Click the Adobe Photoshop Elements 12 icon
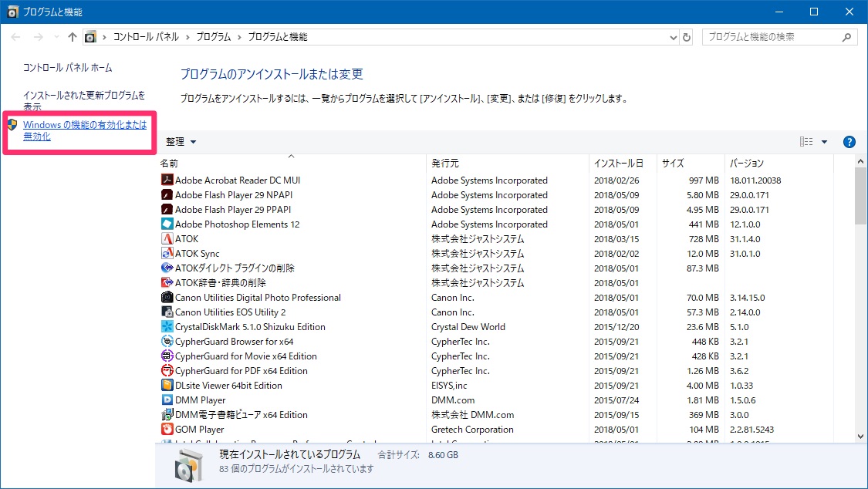Viewport: 868px width, 489px height. click(167, 224)
